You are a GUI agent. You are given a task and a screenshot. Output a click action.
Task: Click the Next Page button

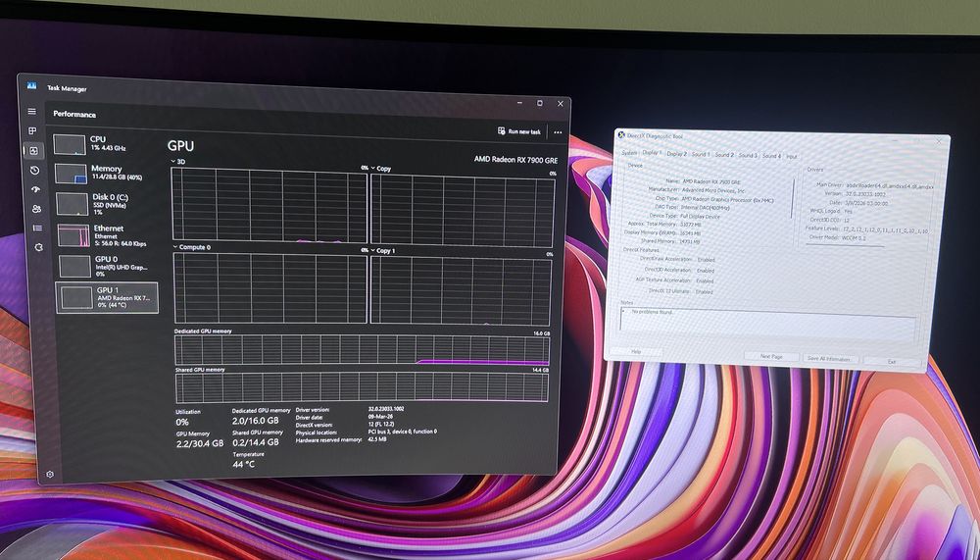pos(771,357)
